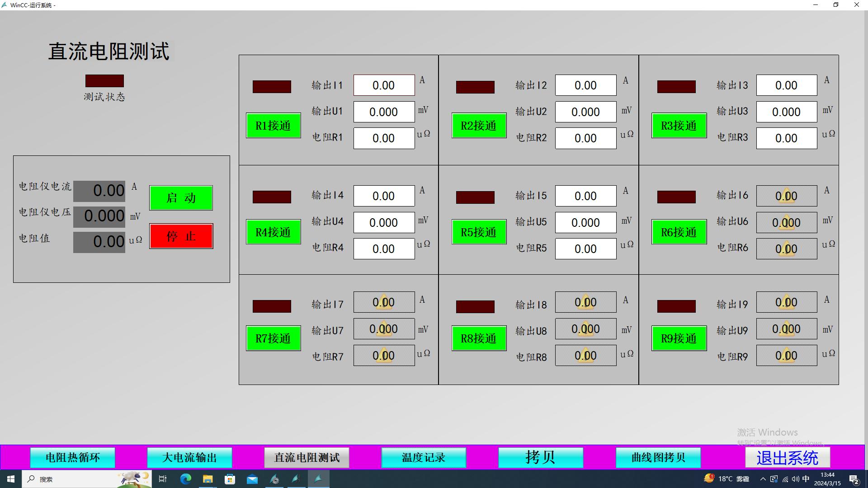
Task: Open the Windows Start menu
Action: coord(11,479)
